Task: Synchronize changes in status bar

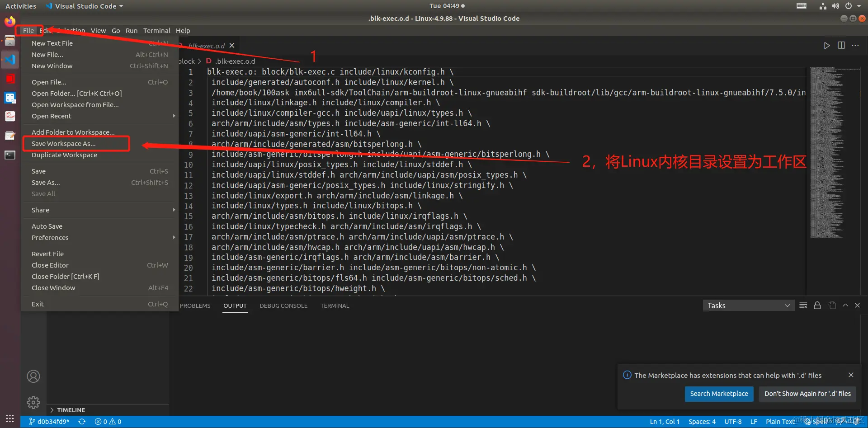Action: (82, 422)
